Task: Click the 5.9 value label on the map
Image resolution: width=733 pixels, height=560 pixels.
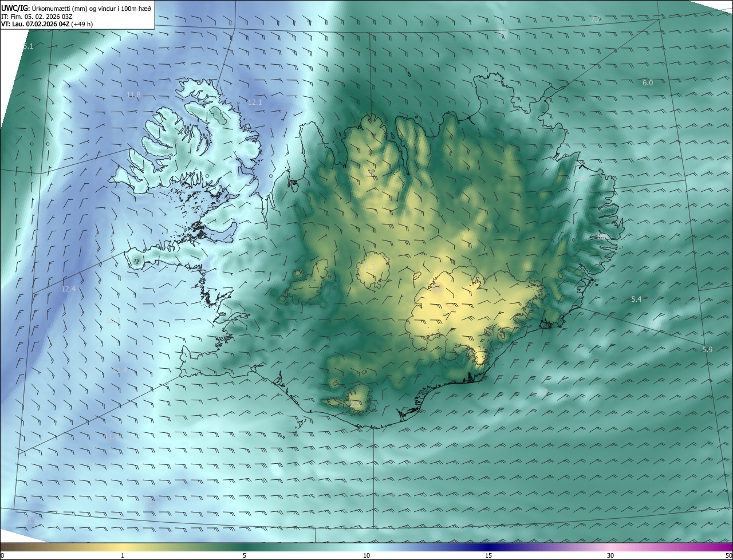Action: (x=707, y=350)
